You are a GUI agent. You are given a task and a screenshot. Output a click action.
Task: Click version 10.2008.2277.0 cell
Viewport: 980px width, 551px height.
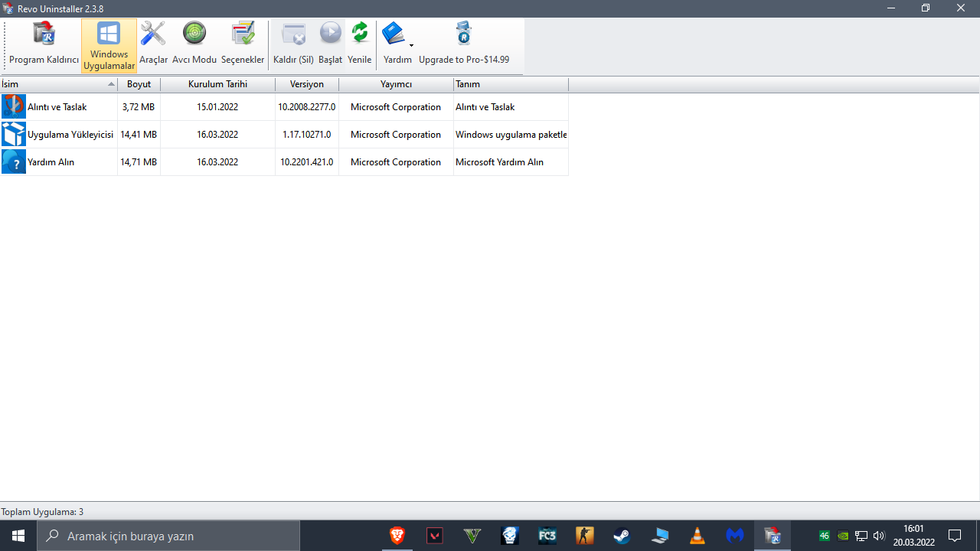point(307,107)
